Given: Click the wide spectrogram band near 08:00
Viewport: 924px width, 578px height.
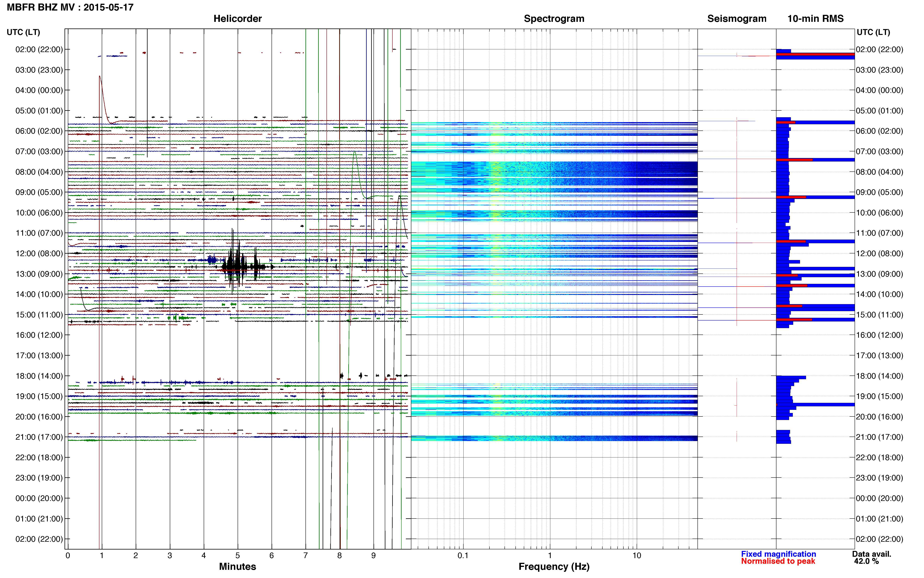Looking at the screenshot, I should (x=554, y=174).
